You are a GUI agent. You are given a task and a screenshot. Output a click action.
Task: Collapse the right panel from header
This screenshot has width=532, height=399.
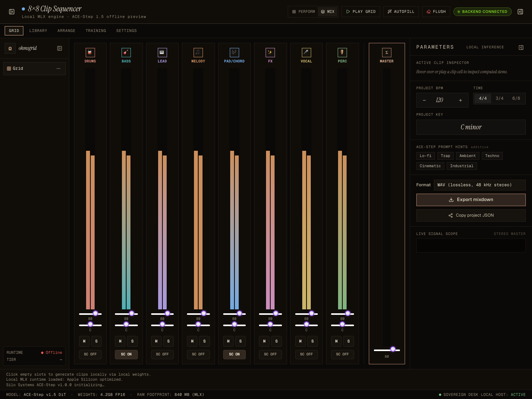(520, 11)
